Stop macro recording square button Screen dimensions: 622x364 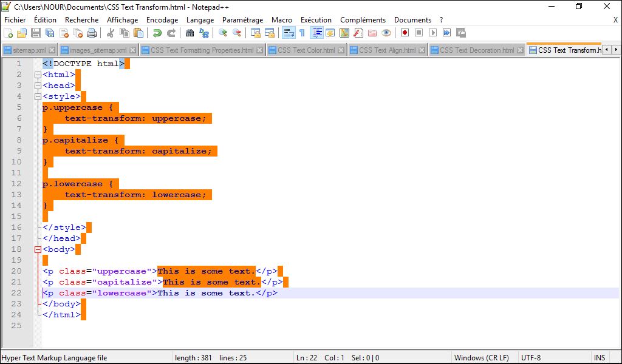point(419,33)
